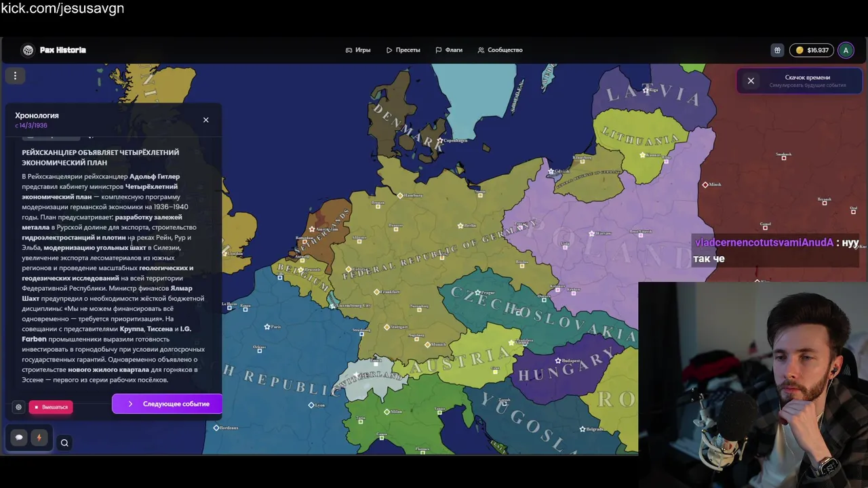
Task: Open the map search magnifier
Action: [64, 443]
